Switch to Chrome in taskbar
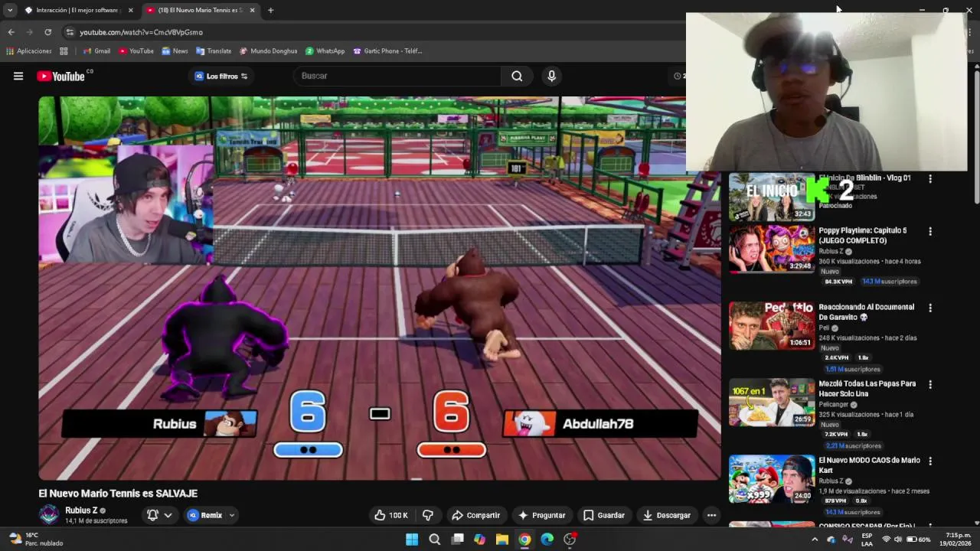This screenshot has width=980, height=551. point(524,540)
